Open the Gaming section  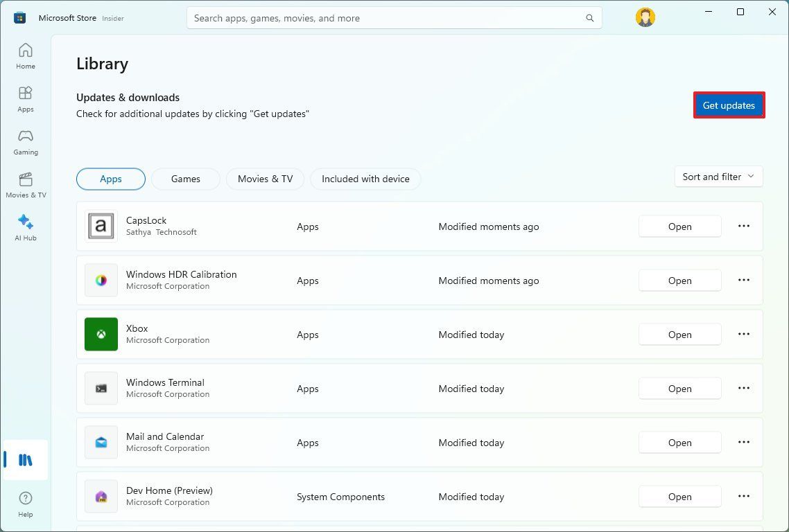tap(25, 142)
